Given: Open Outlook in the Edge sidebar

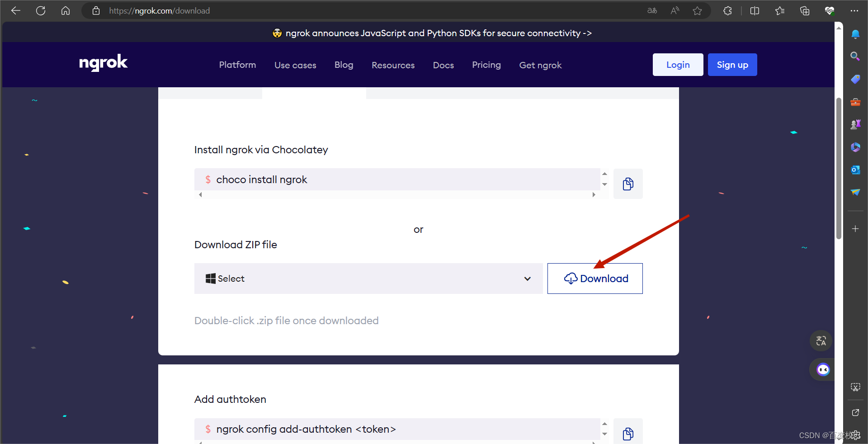Looking at the screenshot, I should (x=855, y=170).
